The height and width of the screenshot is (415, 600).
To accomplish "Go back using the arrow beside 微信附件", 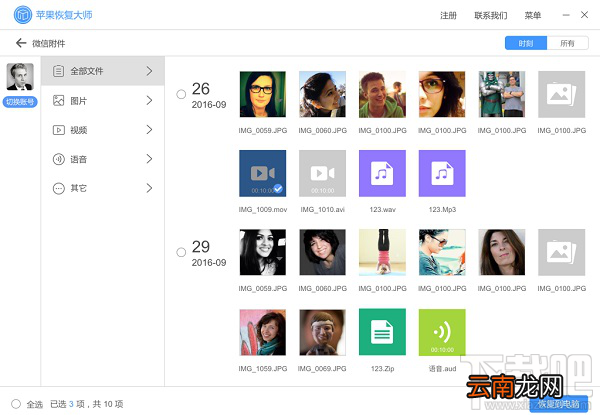I will coord(21,43).
